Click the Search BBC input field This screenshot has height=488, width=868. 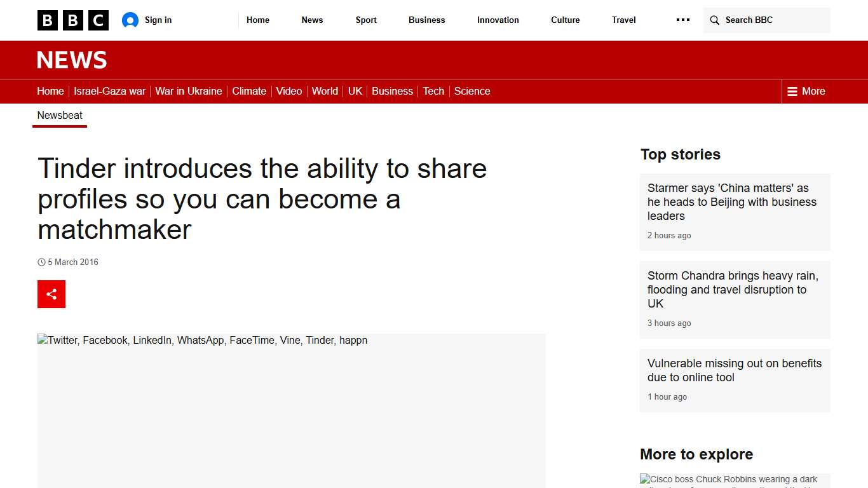763,20
